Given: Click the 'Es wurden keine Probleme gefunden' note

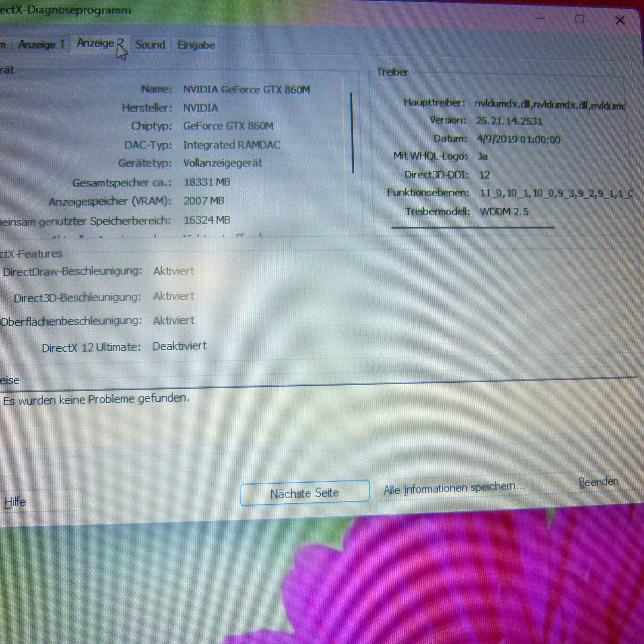Looking at the screenshot, I should point(96,399).
